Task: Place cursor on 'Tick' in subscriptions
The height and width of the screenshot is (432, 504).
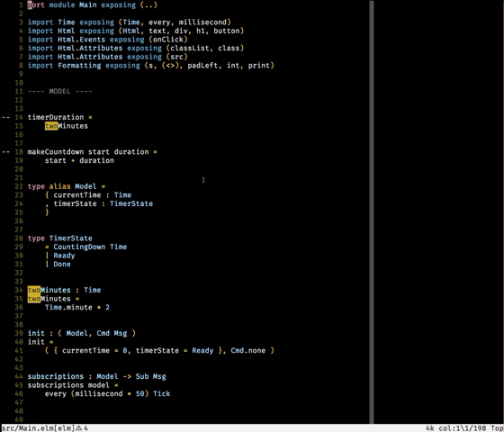Action: [x=162, y=394]
